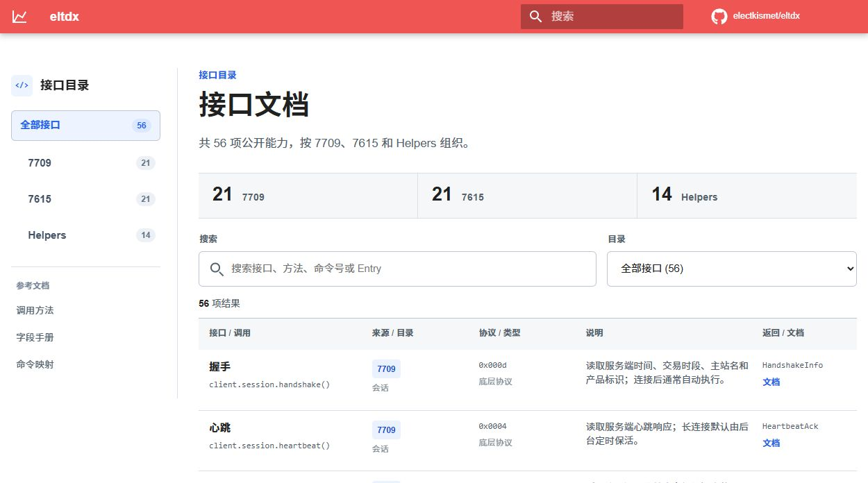
Task: Click the 0x0004 protocol code
Action: [493, 426]
